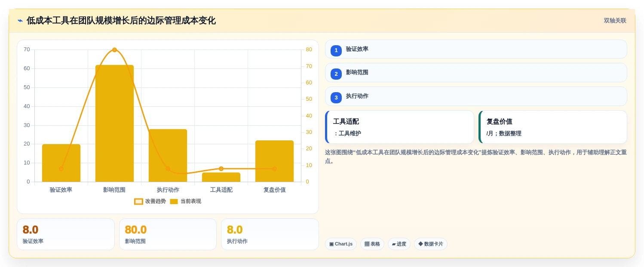The width and height of the screenshot is (644, 267).
Task: Click the /月；数据整理 subtitle text
Action: tap(504, 133)
